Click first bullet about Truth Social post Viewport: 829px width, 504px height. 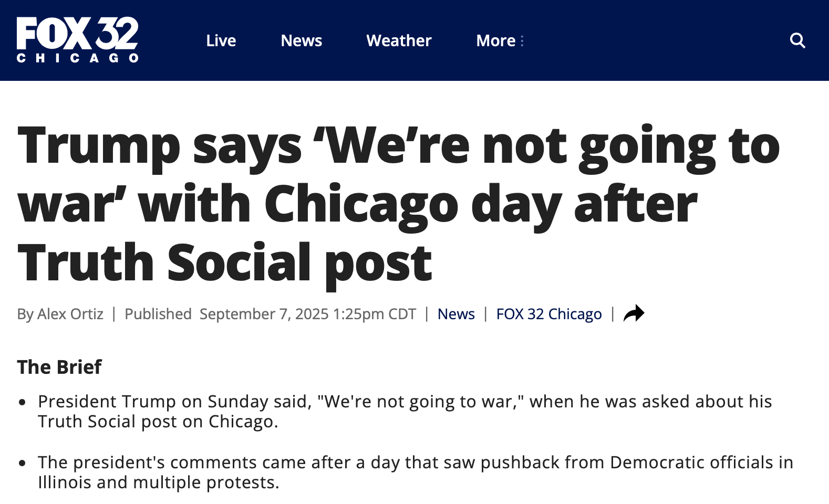(405, 411)
